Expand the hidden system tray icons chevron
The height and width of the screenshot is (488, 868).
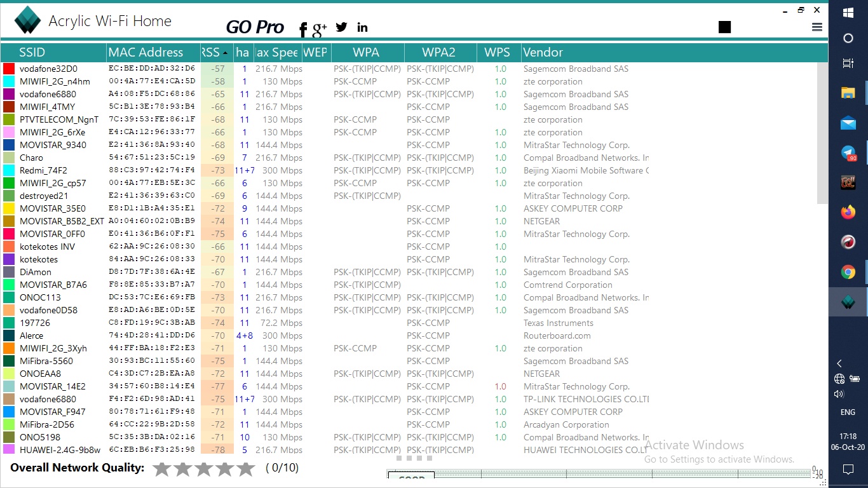click(x=839, y=363)
